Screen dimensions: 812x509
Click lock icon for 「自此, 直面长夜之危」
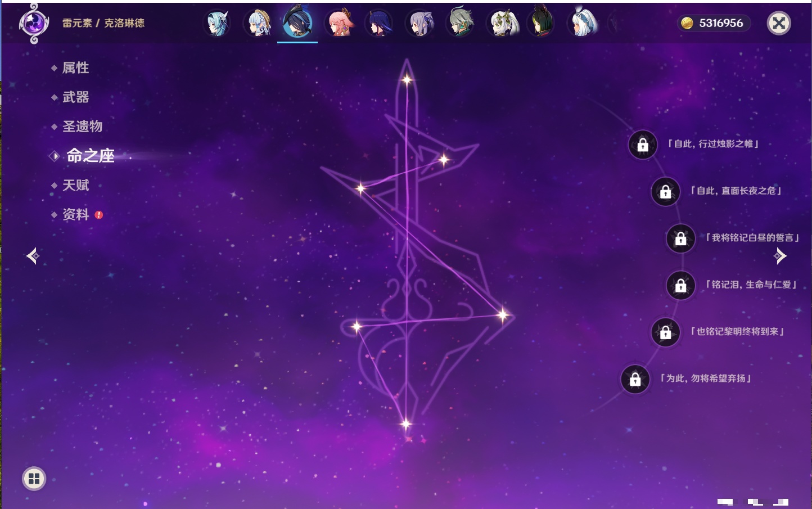point(665,192)
